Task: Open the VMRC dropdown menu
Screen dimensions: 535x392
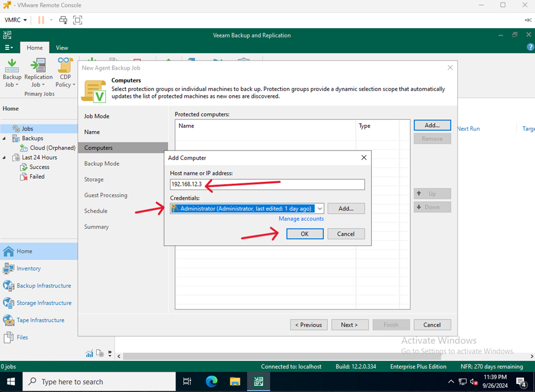Action: pyautogui.click(x=15, y=20)
